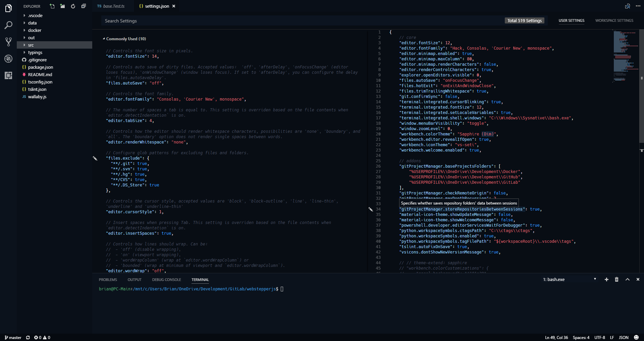This screenshot has width=644, height=341.
Task: Expand the data folder
Action: pyautogui.click(x=54, y=23)
